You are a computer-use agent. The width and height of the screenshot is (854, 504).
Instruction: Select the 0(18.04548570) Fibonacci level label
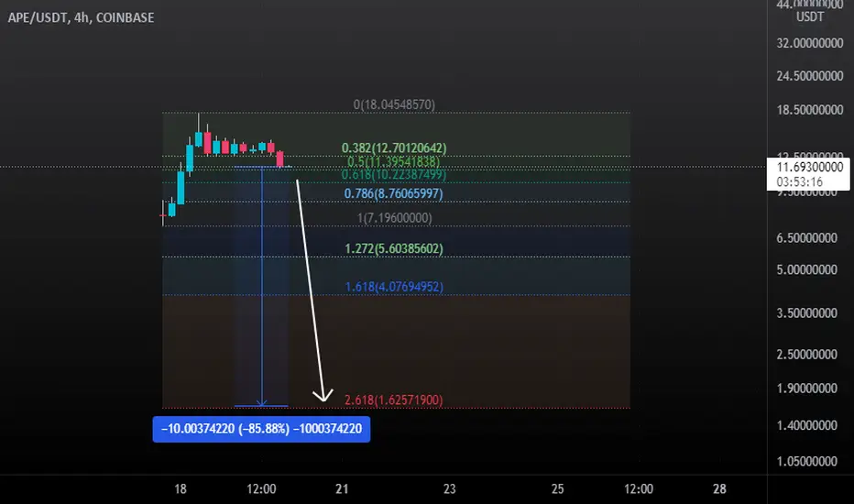(394, 104)
